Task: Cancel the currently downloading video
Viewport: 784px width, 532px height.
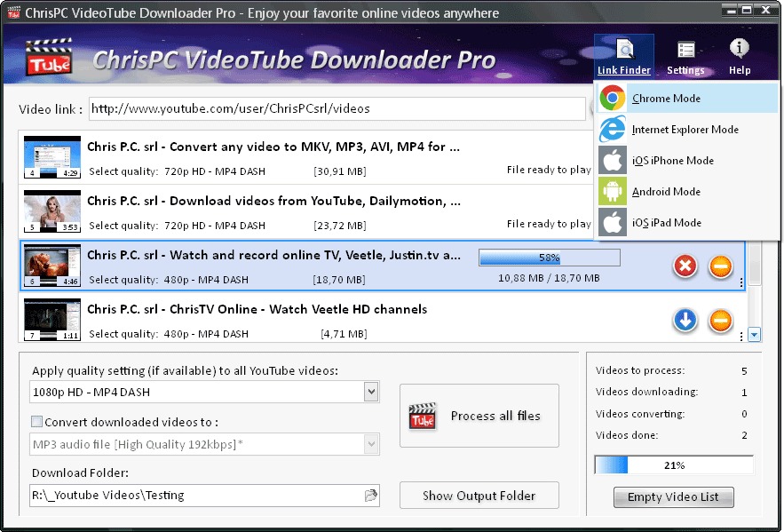Action: tap(685, 266)
